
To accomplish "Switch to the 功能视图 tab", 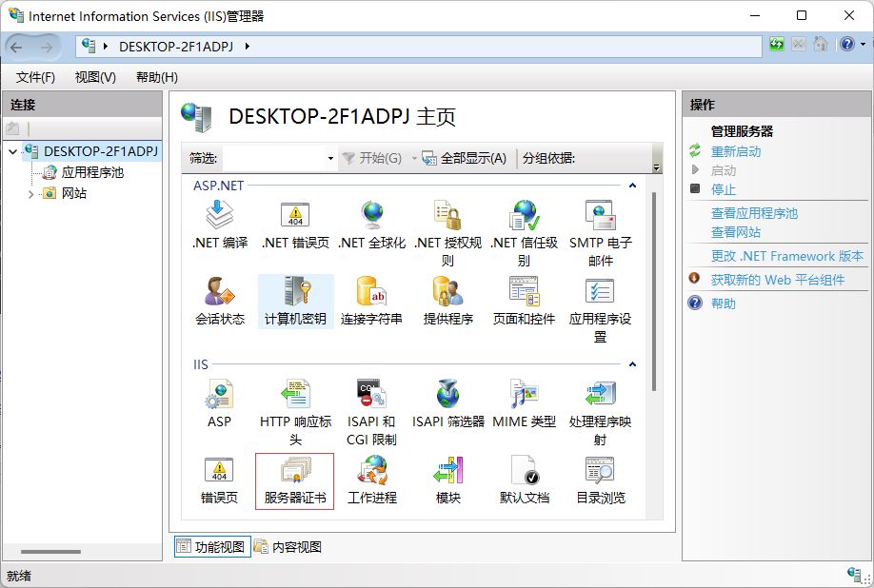I will (x=212, y=547).
